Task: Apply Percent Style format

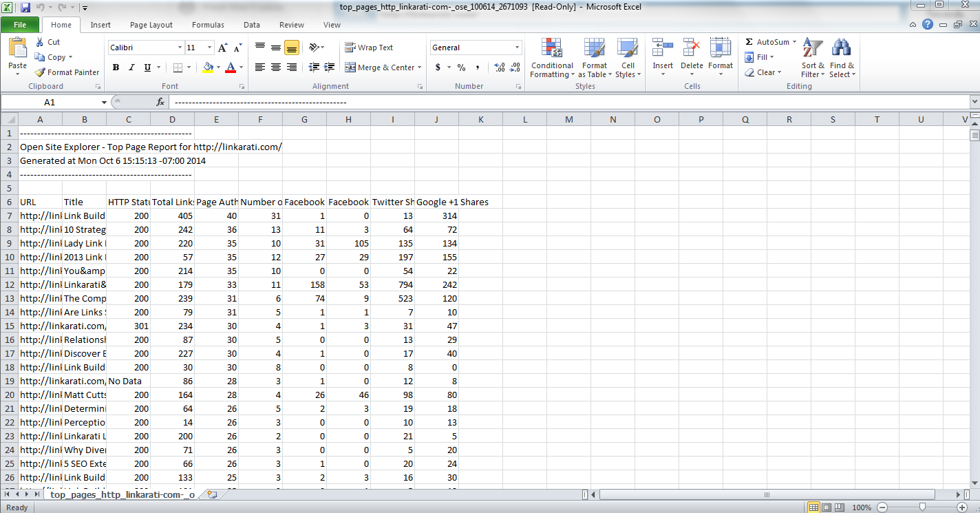Action: pos(461,67)
